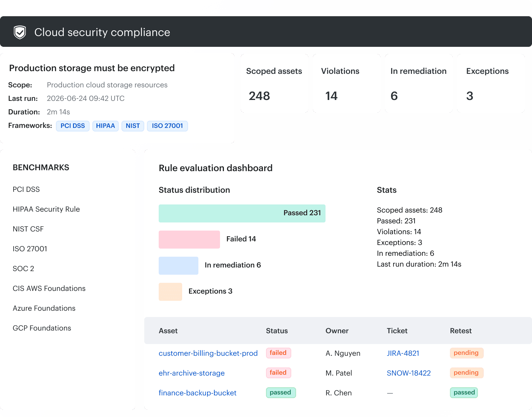This screenshot has height=417, width=532.
Task: Open ISO 27001 in benchmarks list
Action: (x=30, y=249)
